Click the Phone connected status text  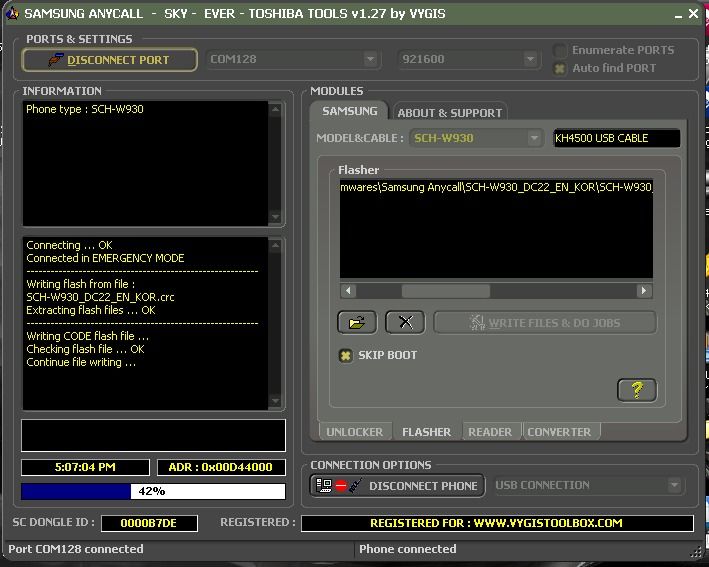click(x=407, y=549)
